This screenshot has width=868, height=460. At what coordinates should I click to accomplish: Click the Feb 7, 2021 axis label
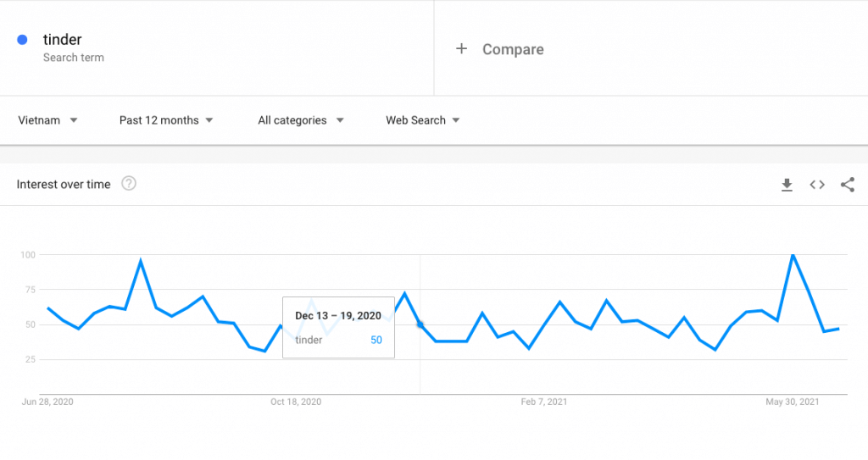click(x=543, y=402)
